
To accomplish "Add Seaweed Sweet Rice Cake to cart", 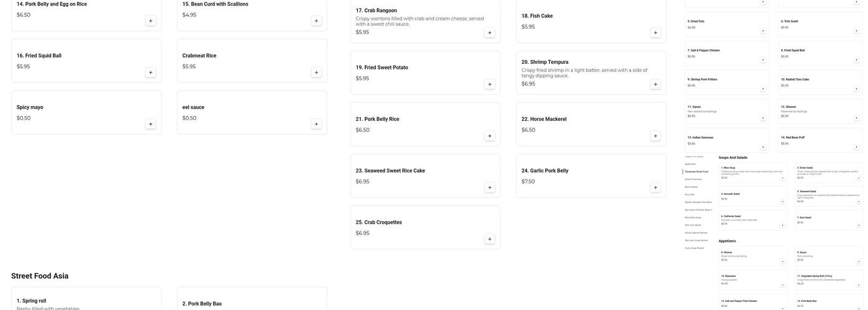I will [x=490, y=187].
